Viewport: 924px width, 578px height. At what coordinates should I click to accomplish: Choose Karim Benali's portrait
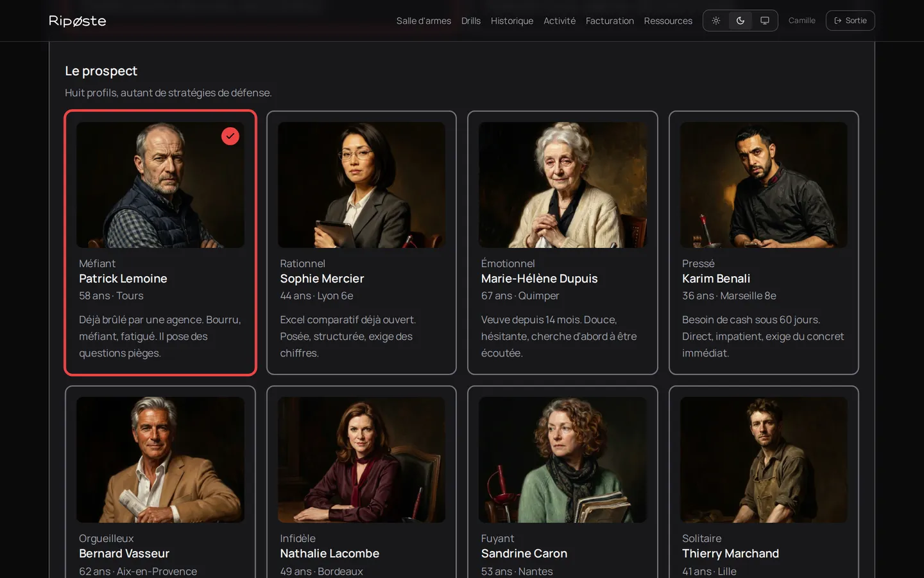(764, 185)
